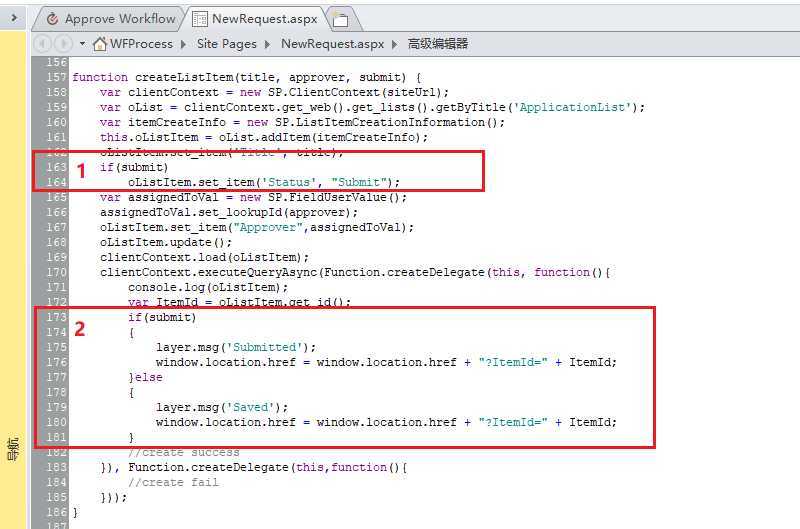This screenshot has width=800, height=529.
Task: Expand the arrow after Site Pages
Action: (267, 44)
